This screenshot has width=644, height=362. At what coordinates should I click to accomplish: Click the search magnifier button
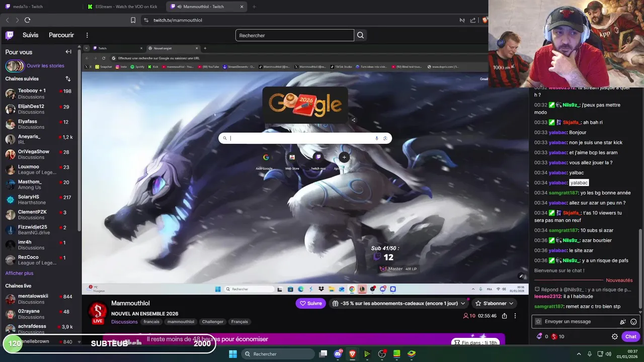click(360, 35)
